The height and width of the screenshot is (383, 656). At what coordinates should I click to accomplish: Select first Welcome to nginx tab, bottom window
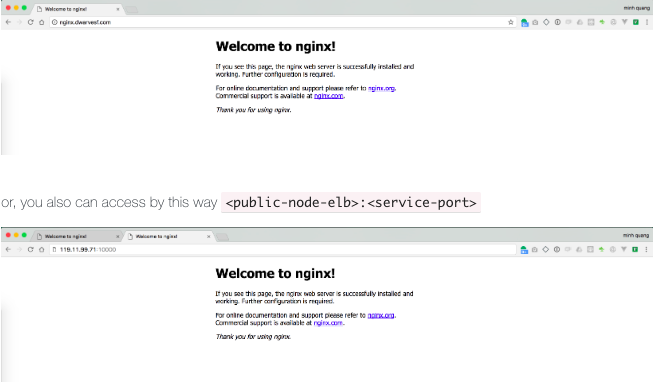pos(78,236)
